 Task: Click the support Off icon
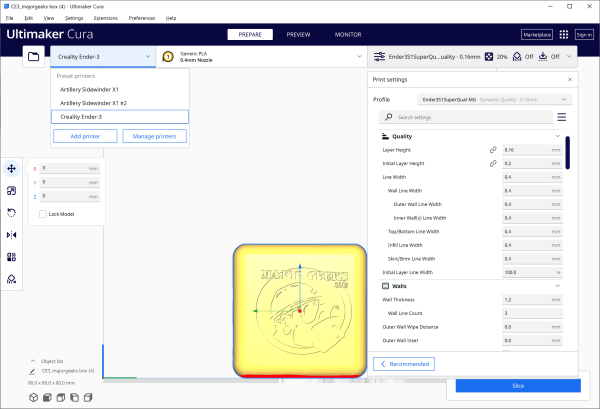[517, 57]
